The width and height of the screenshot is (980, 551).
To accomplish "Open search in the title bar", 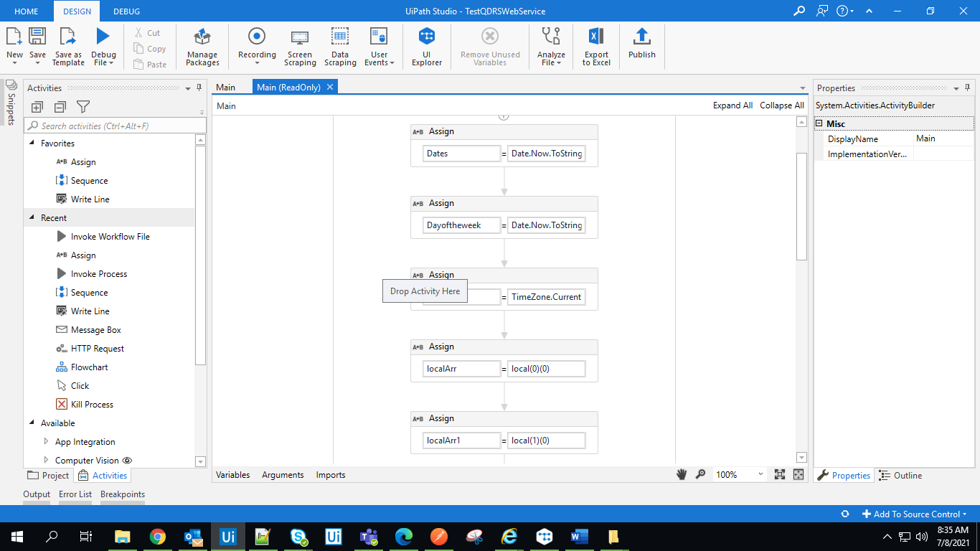I will 799,11.
